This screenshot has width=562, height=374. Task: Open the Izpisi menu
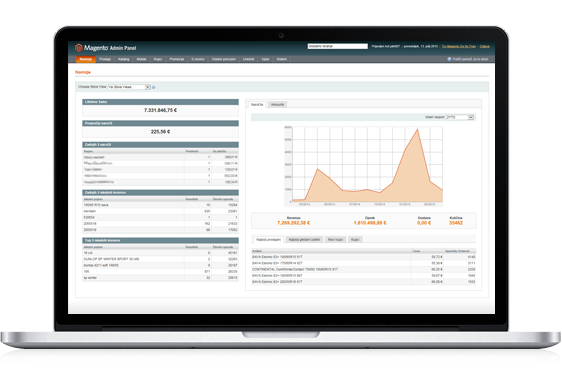266,59
